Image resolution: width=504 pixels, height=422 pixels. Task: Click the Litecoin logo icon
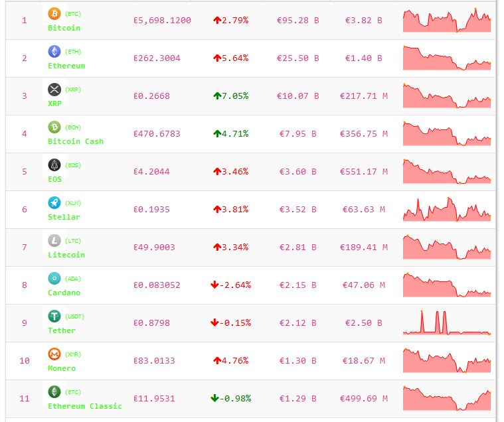(54, 240)
